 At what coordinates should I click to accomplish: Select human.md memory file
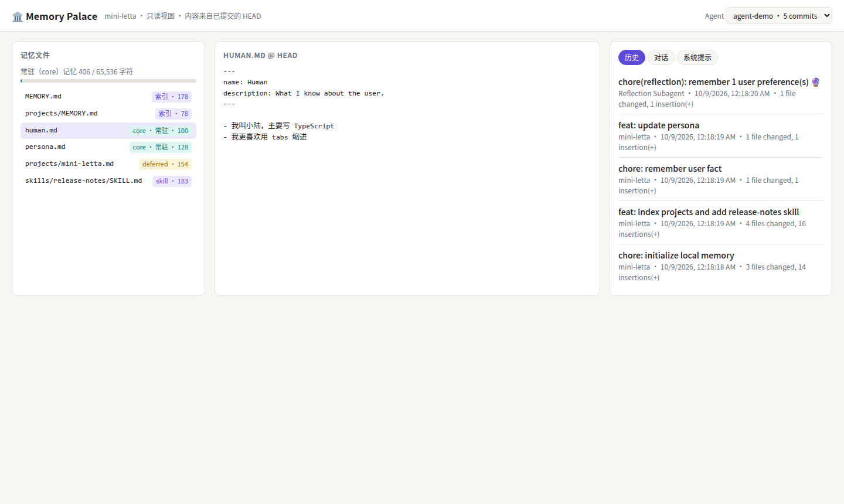108,131
